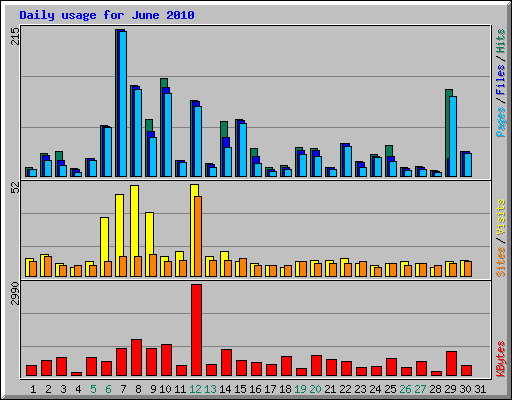This screenshot has width=512, height=400.
Task: Select day 7 on the axis
Action: click(x=123, y=389)
